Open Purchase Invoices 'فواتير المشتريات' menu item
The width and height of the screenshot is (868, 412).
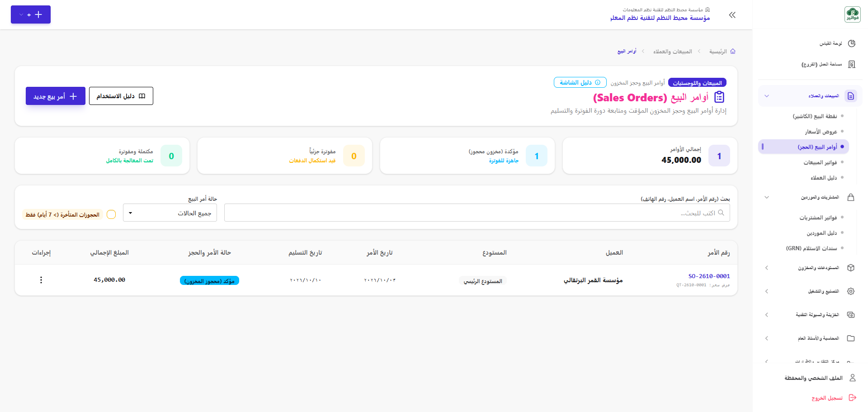click(818, 218)
